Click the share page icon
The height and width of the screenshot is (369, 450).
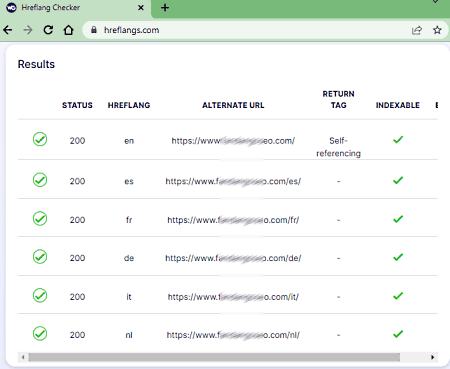tap(417, 30)
